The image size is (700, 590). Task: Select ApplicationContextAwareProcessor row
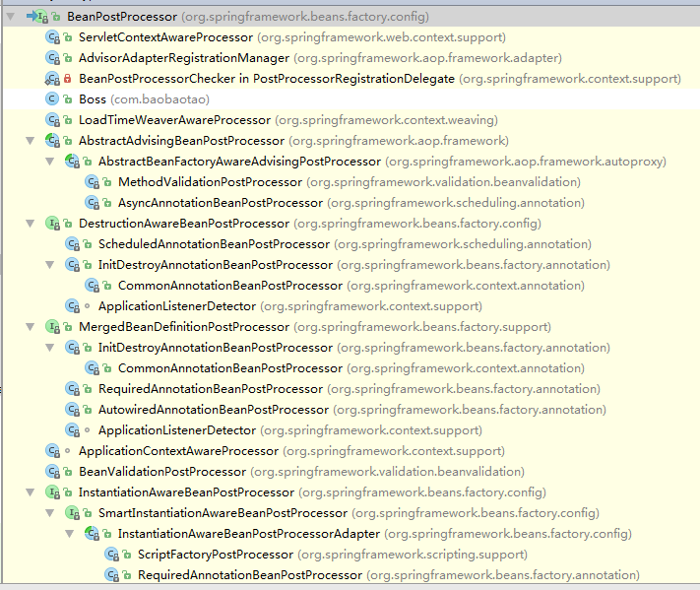[x=350, y=451]
